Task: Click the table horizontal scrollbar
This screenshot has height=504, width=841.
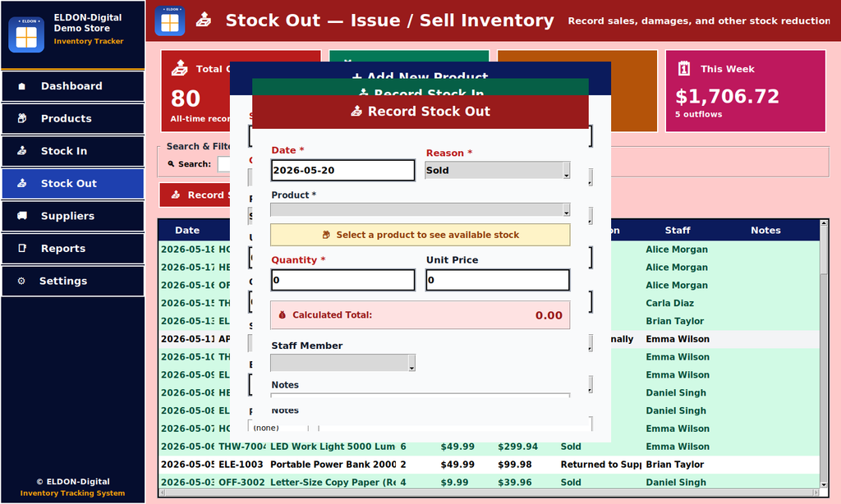Action: [489, 493]
